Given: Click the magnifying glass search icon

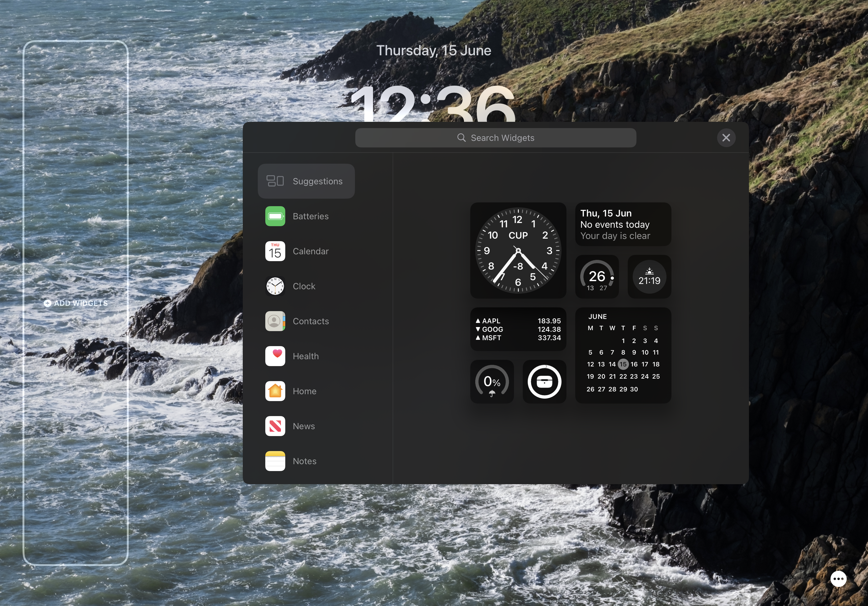Looking at the screenshot, I should pyautogui.click(x=461, y=138).
